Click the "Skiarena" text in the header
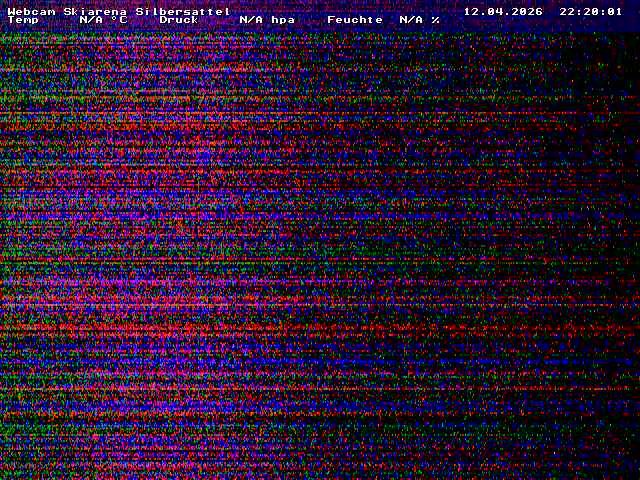The height and width of the screenshot is (480, 640). 95,11
